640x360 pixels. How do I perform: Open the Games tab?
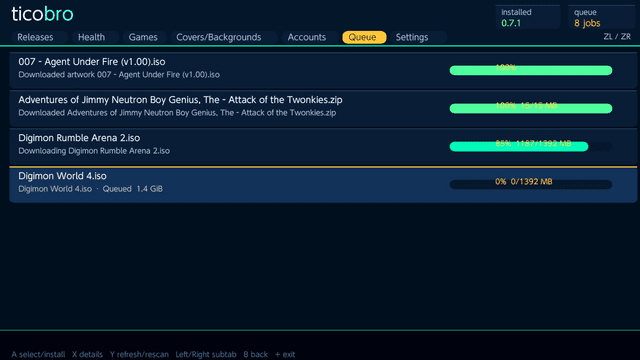[x=144, y=37]
